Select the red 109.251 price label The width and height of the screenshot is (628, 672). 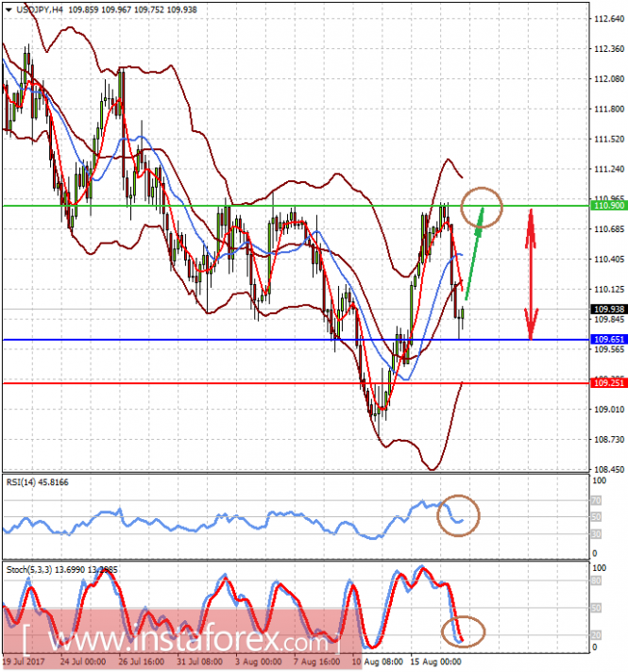click(609, 382)
